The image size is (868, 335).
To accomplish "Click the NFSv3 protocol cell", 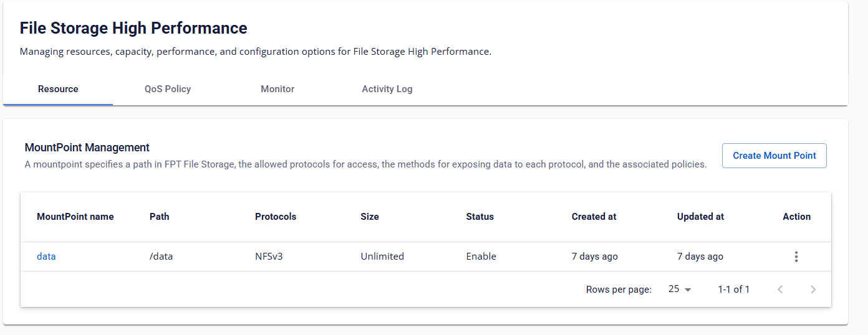I will [x=269, y=257].
